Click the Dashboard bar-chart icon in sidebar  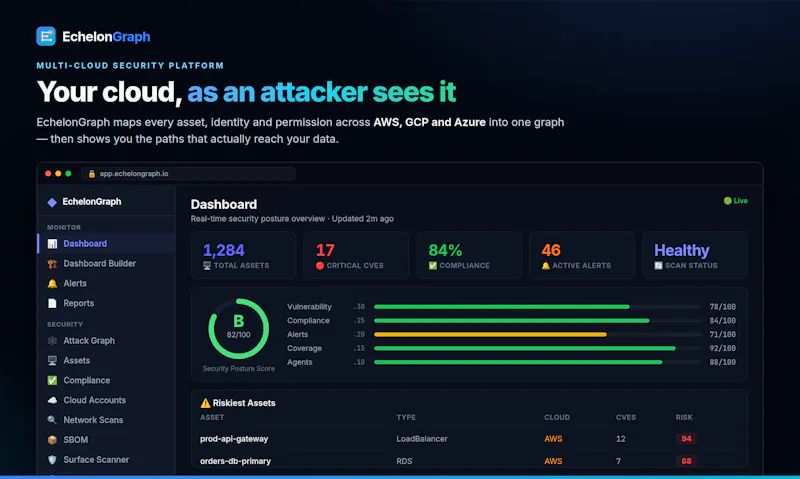52,244
